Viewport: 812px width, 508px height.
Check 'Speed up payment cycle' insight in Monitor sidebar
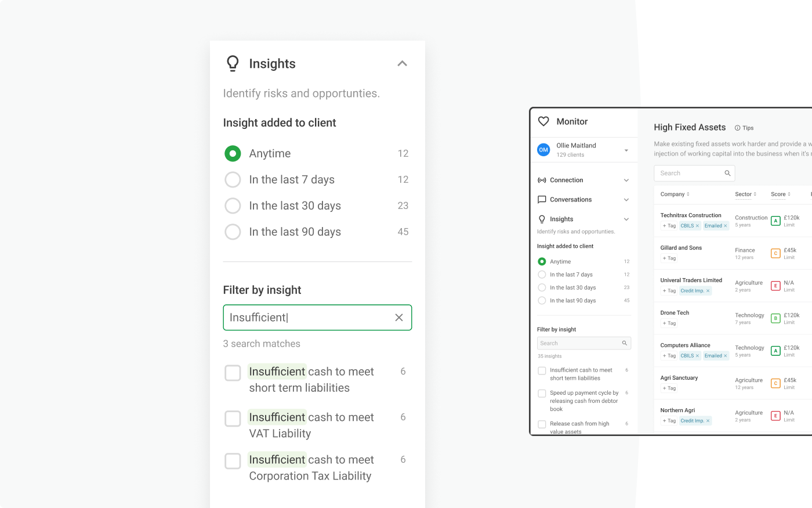click(542, 394)
